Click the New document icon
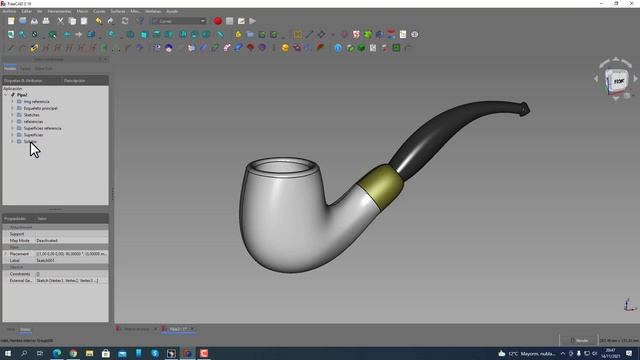 click(11, 21)
